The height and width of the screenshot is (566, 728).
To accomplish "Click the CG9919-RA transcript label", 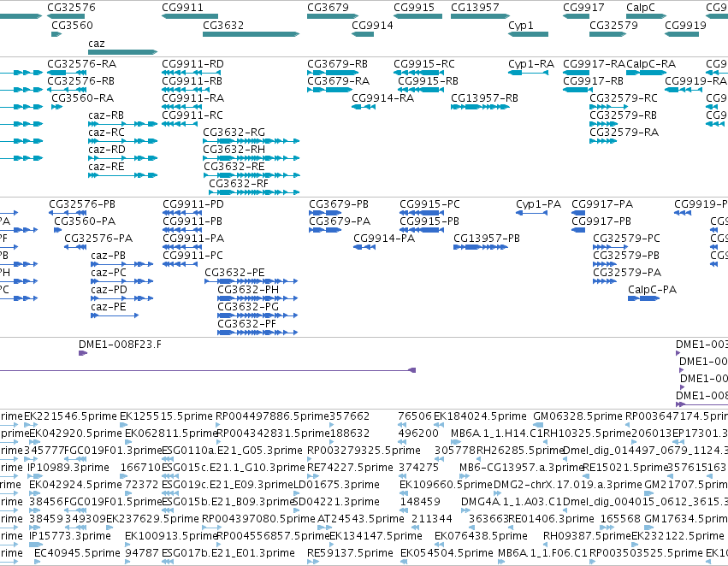I will (695, 80).
